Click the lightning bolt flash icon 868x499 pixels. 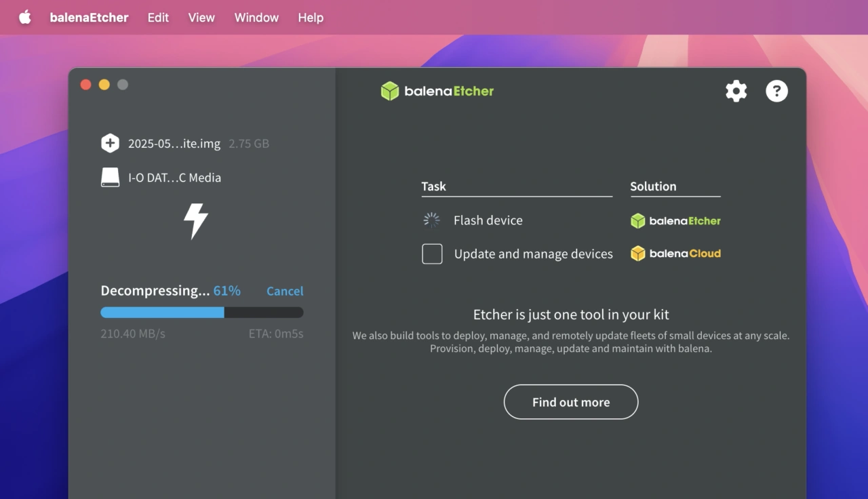195,221
